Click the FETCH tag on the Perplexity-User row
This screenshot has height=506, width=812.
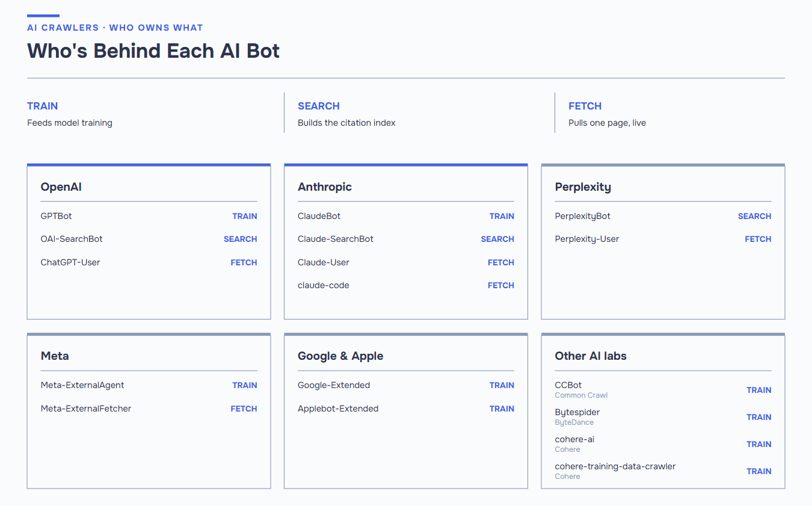[x=758, y=239]
